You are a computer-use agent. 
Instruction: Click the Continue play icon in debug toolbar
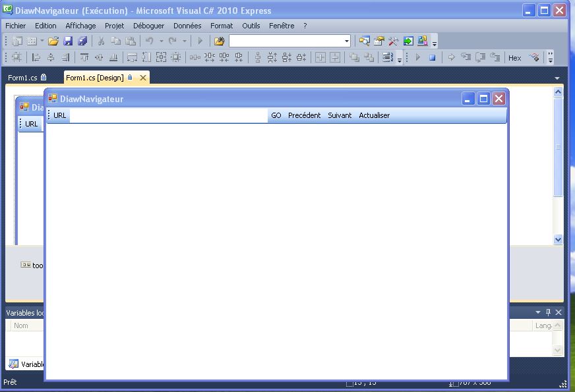pos(417,57)
